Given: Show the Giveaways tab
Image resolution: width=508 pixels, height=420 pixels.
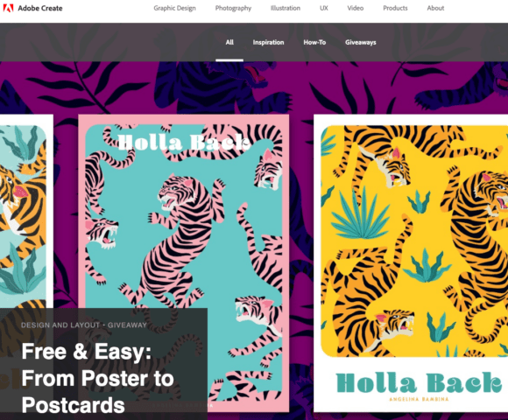Looking at the screenshot, I should click(360, 42).
